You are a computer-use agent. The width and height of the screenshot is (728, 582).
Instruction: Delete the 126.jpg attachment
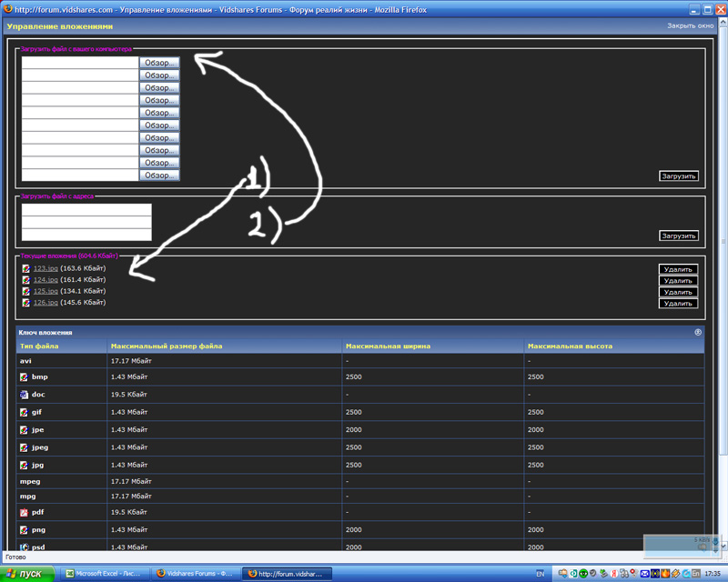tap(678, 304)
